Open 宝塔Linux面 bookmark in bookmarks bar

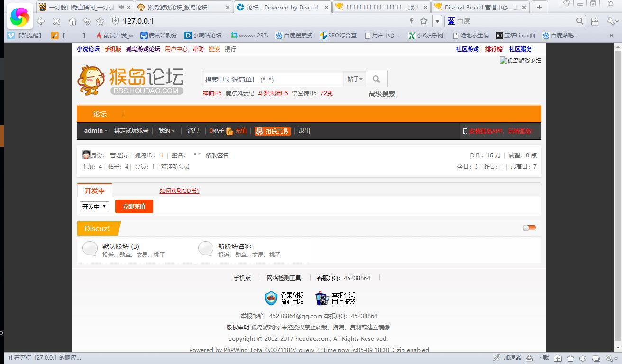pyautogui.click(x=516, y=36)
